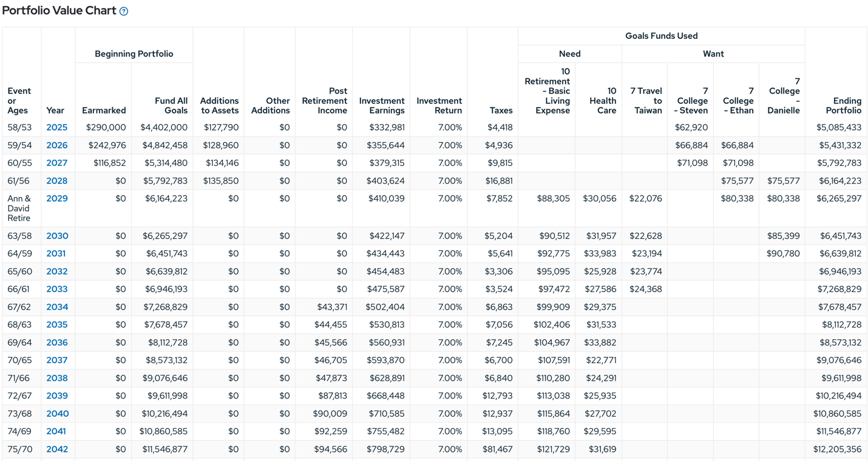
Task: Click the 2028 year link
Action: (56, 181)
